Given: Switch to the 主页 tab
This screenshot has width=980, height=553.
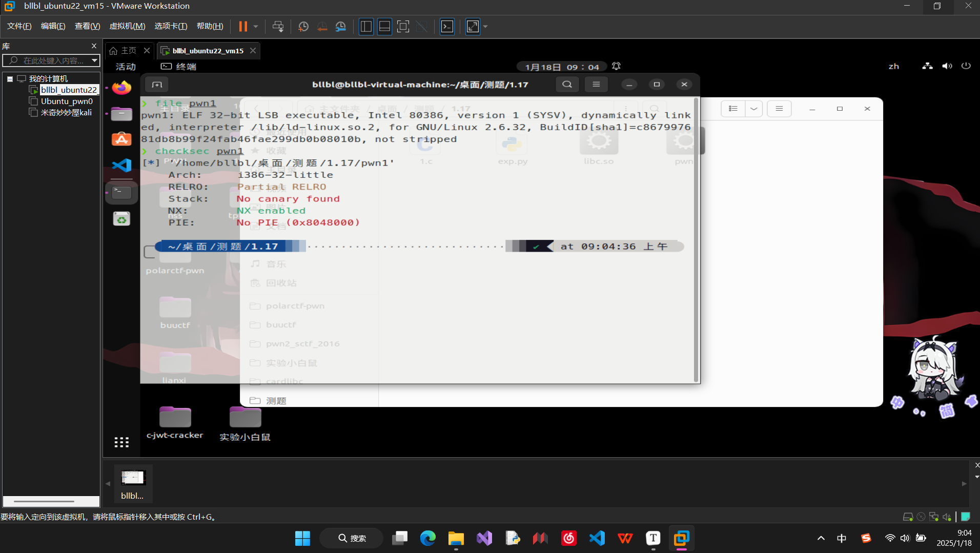Looking at the screenshot, I should pyautogui.click(x=124, y=50).
